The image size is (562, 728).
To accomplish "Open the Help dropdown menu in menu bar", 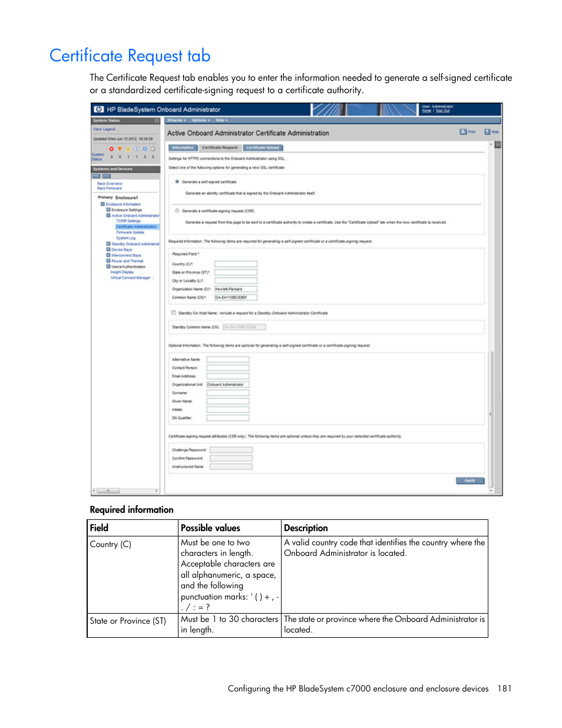I will click(x=222, y=120).
